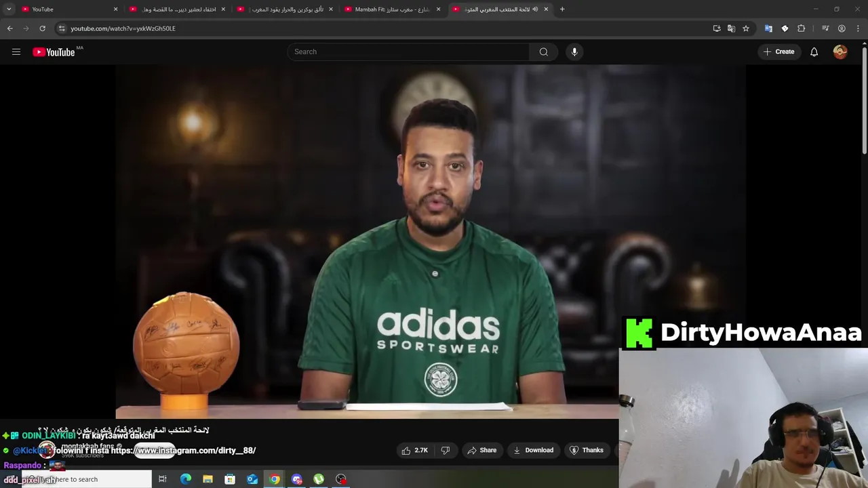Click the Thanks button

[587, 450]
